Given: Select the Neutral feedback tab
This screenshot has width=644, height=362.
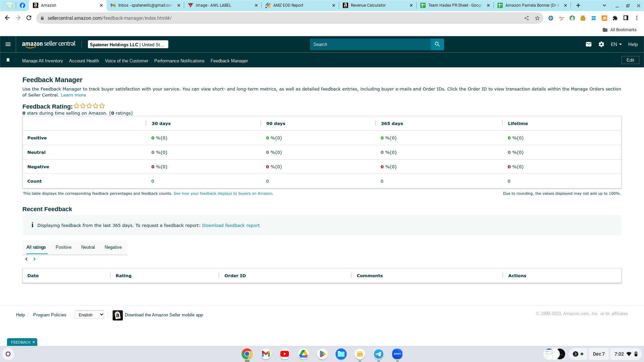Looking at the screenshot, I should pos(88,247).
